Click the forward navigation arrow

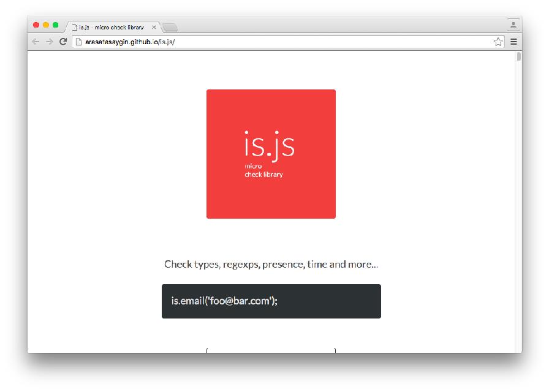pyautogui.click(x=48, y=41)
